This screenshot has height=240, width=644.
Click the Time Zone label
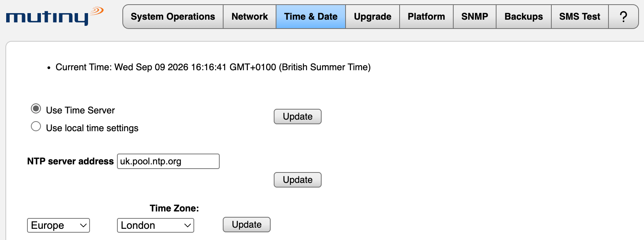click(175, 208)
